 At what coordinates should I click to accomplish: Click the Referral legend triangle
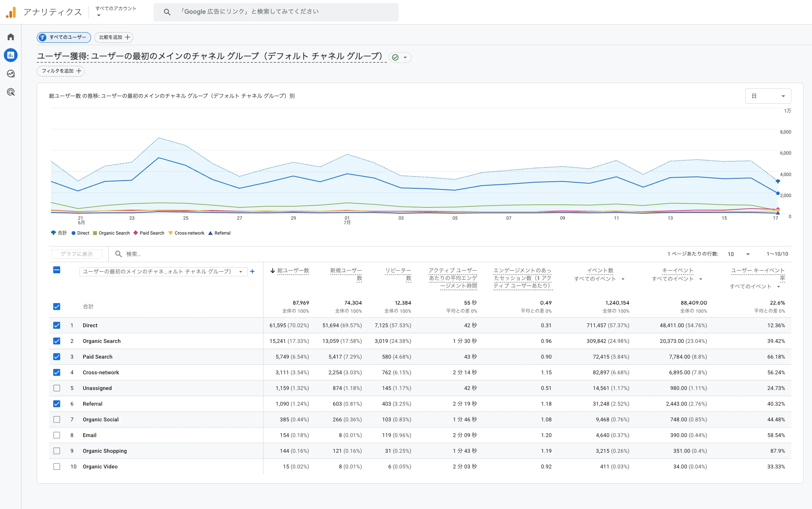tap(210, 233)
